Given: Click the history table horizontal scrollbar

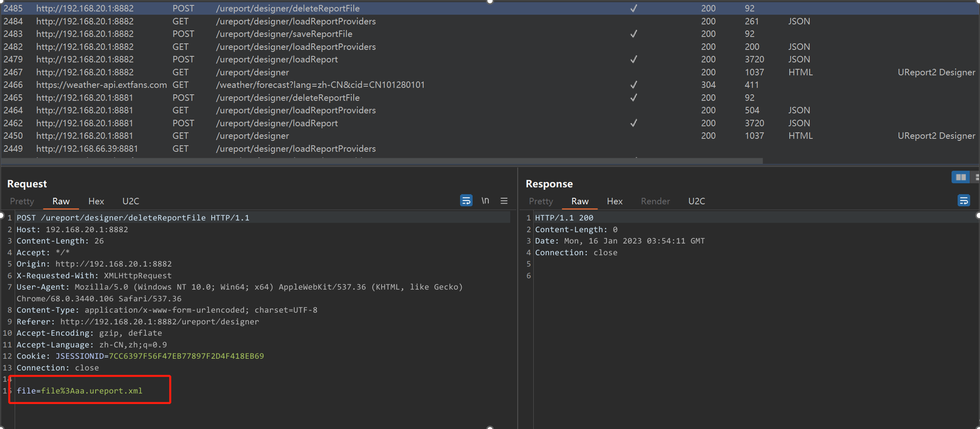Looking at the screenshot, I should point(381,161).
